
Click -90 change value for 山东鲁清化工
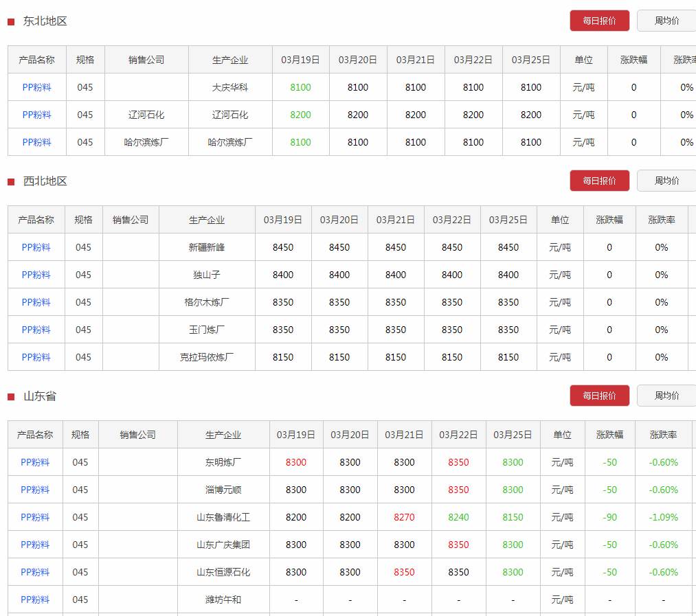[x=609, y=517]
